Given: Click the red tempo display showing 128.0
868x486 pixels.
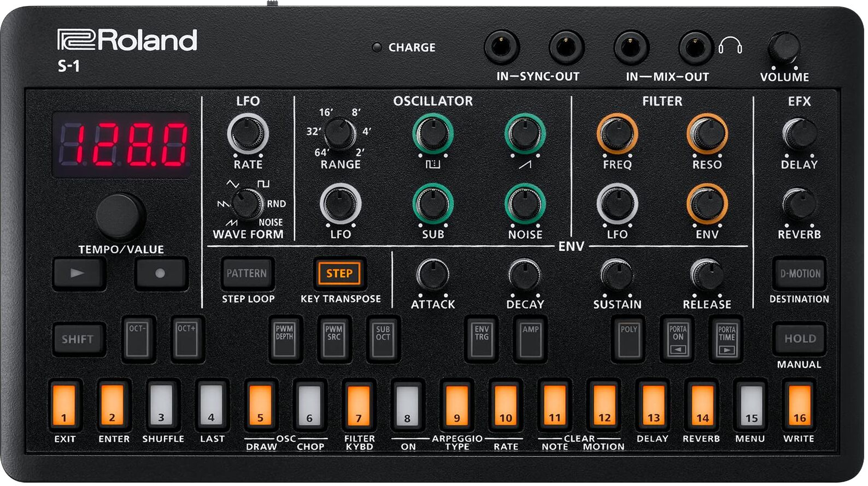Looking at the screenshot, I should click(121, 145).
